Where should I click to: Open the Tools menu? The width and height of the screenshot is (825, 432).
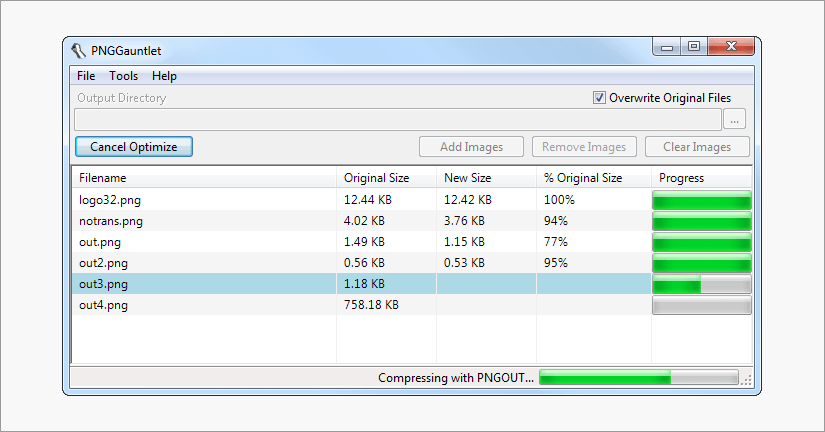pyautogui.click(x=124, y=76)
